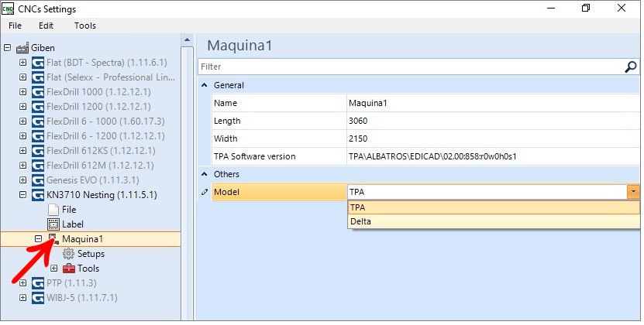Expand PTP (1.11.3) node
Viewport: 644px width, 325px height.
(23, 282)
